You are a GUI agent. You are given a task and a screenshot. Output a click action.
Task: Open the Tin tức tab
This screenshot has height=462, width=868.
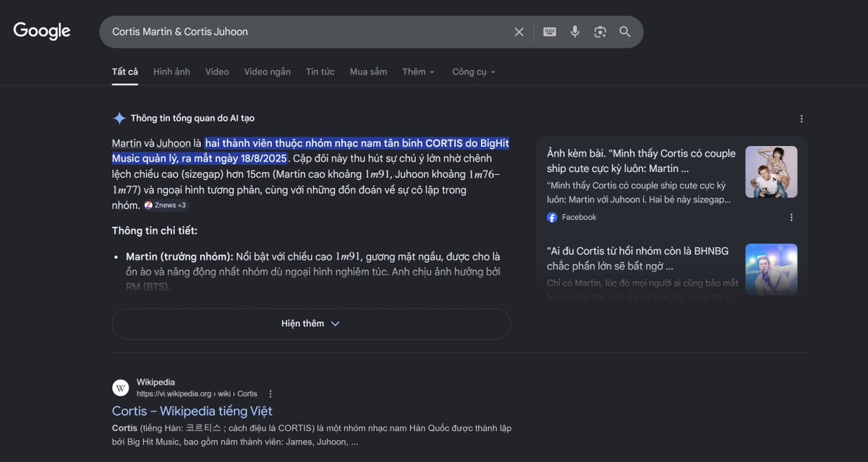tap(320, 72)
